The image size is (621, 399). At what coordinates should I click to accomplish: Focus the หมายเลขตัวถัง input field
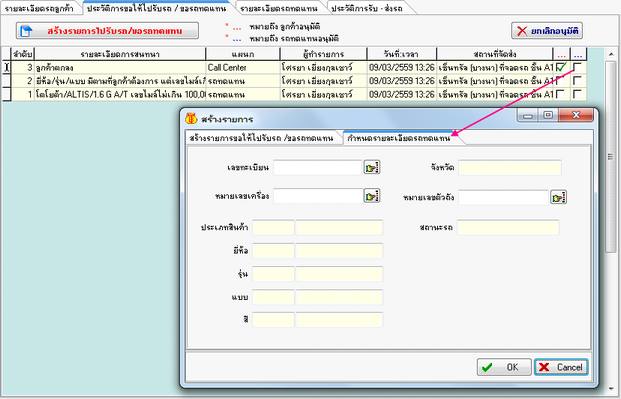pyautogui.click(x=503, y=197)
